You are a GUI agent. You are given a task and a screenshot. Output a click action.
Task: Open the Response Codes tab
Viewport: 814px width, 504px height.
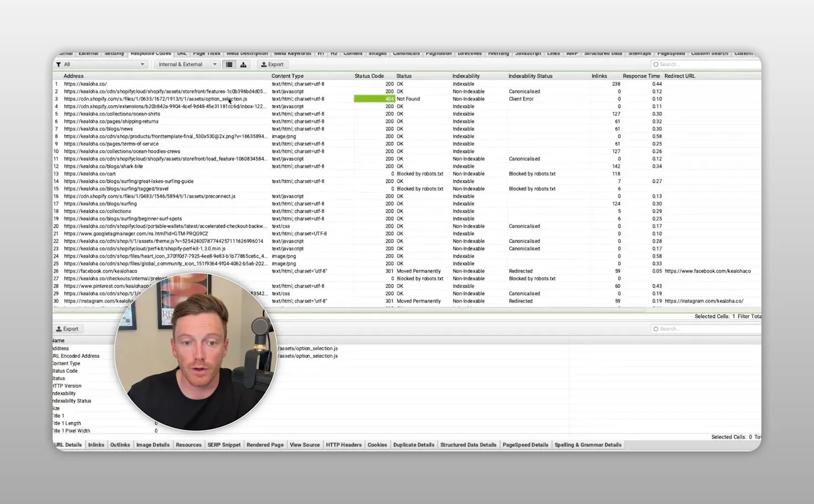tap(151, 54)
